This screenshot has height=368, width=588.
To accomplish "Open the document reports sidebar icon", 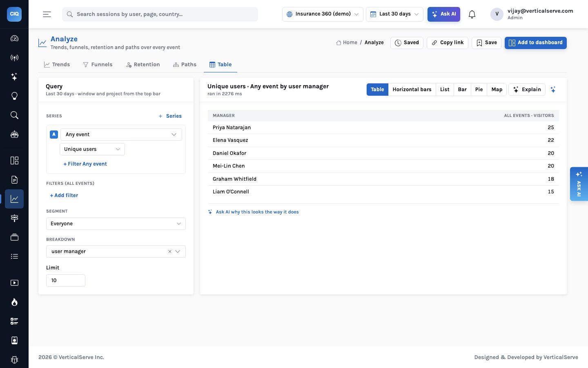I will [x=14, y=180].
